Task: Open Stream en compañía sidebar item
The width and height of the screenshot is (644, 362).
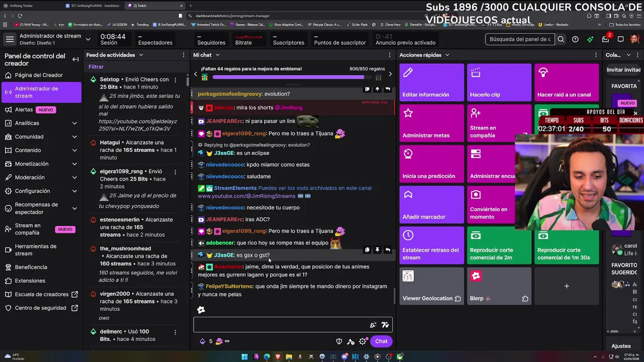Action: pyautogui.click(x=41, y=229)
